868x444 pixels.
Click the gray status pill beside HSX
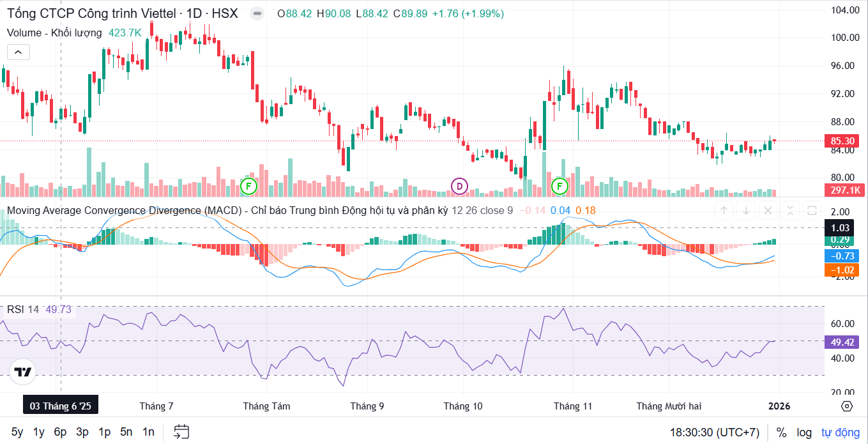[x=256, y=14]
